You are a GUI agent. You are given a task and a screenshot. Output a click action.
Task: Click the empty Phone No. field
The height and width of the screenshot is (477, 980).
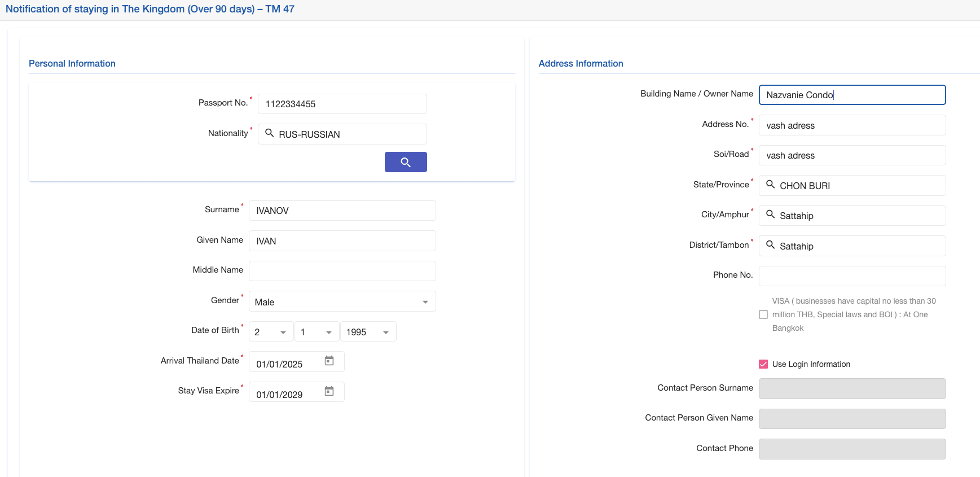click(x=852, y=276)
